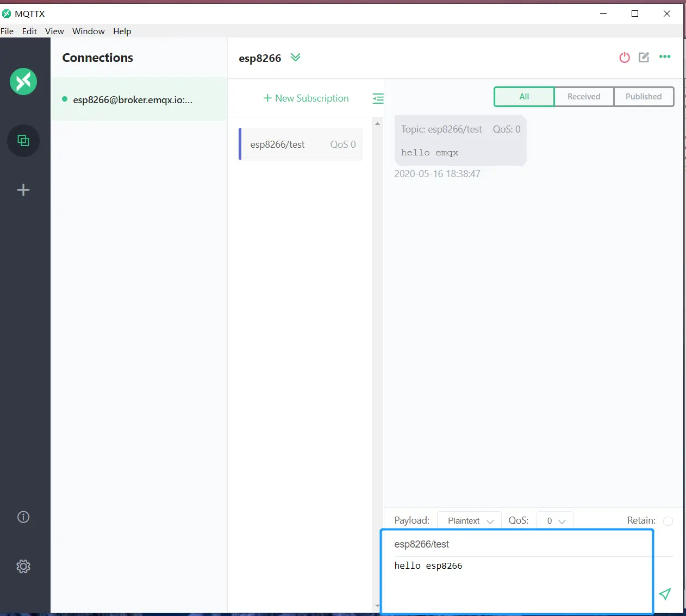Expand esp8266 connection details chevron
The height and width of the screenshot is (616, 686).
(x=295, y=58)
